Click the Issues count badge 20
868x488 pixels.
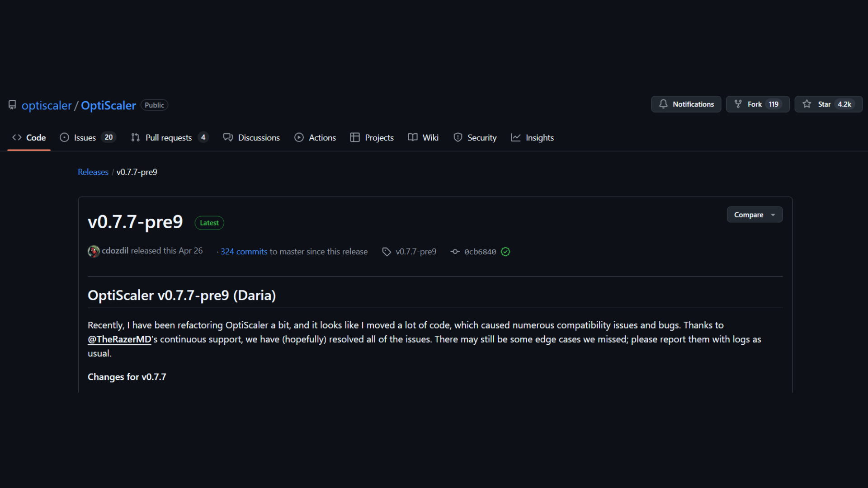(108, 137)
